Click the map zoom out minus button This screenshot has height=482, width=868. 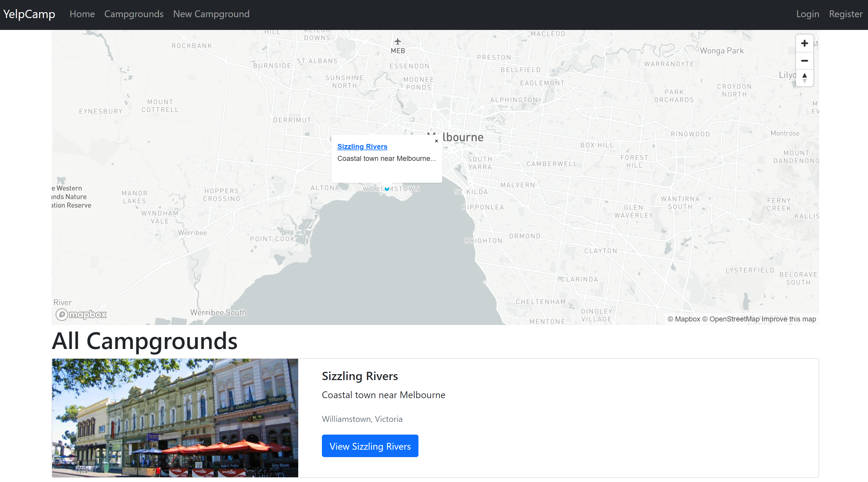[x=804, y=61]
